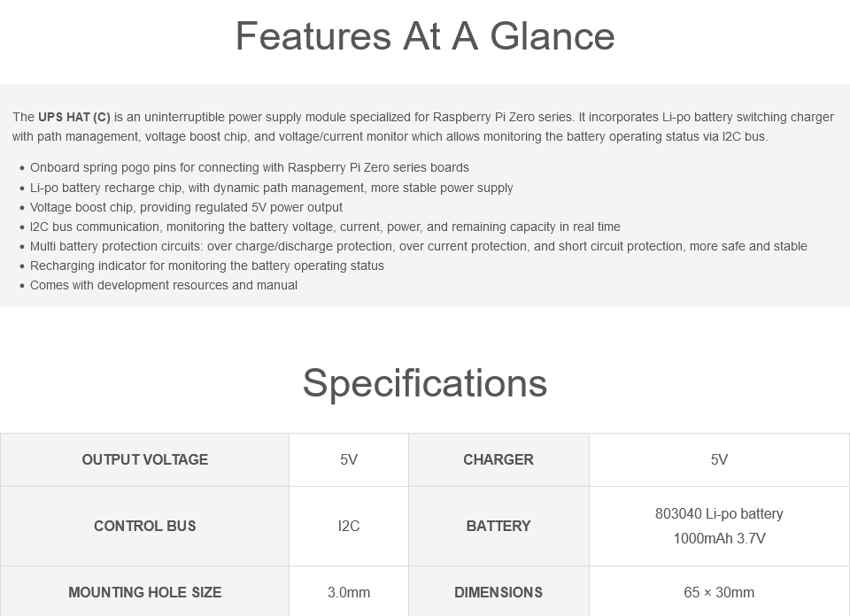This screenshot has height=616, width=850.
Task: Click the Specifications heading
Action: (425, 382)
